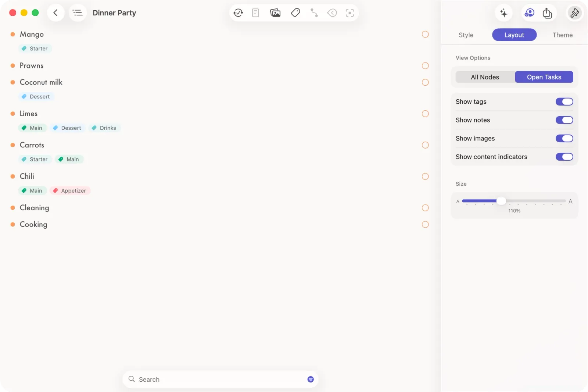Select the Layout tab
Screen dimensions: 588x392
click(x=514, y=35)
